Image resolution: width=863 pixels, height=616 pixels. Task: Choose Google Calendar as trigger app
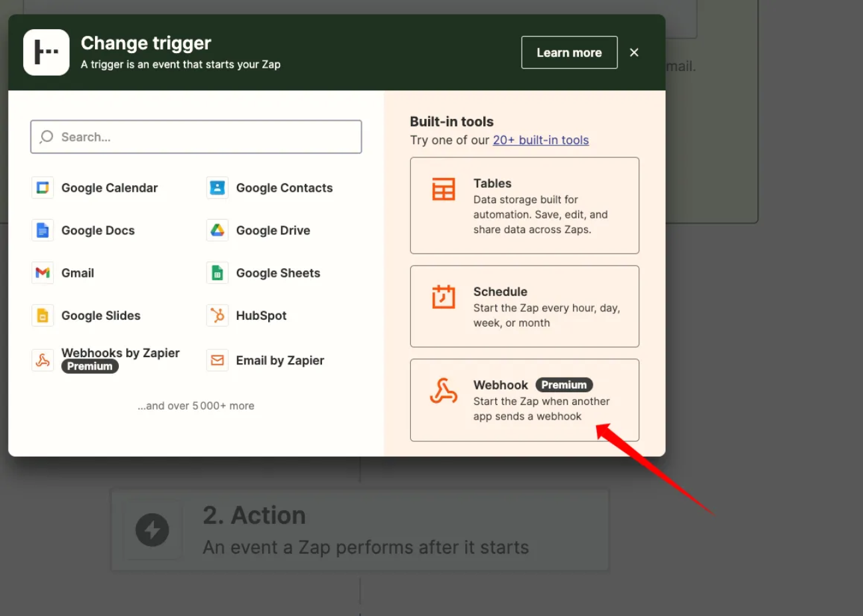(110, 188)
